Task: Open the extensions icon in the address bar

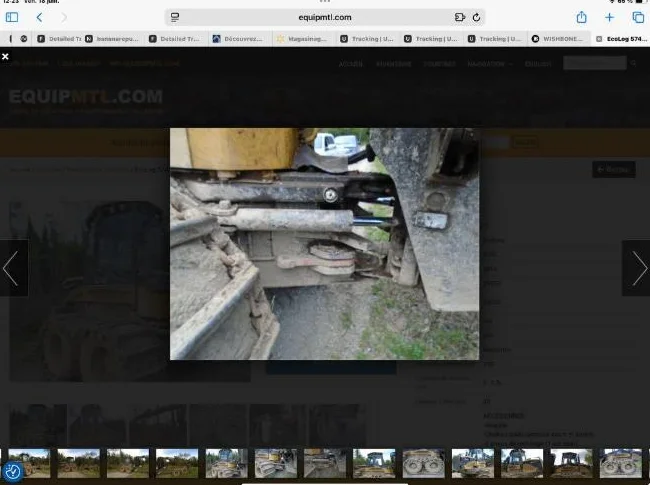Action: 460,17
